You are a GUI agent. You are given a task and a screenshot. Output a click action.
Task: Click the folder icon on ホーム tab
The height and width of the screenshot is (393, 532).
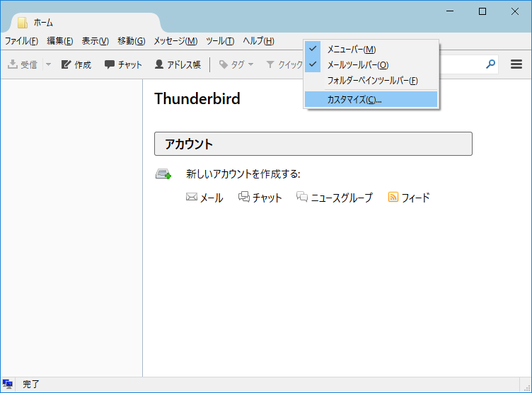[x=23, y=23]
